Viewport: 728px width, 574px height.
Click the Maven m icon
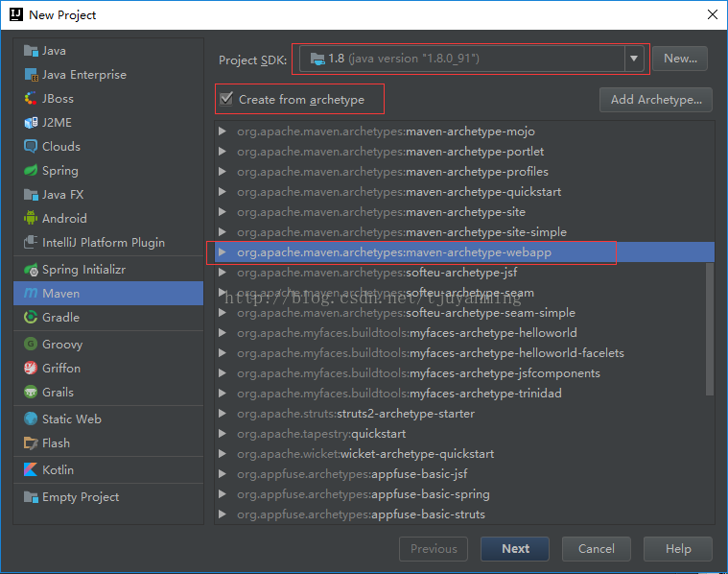click(x=31, y=293)
